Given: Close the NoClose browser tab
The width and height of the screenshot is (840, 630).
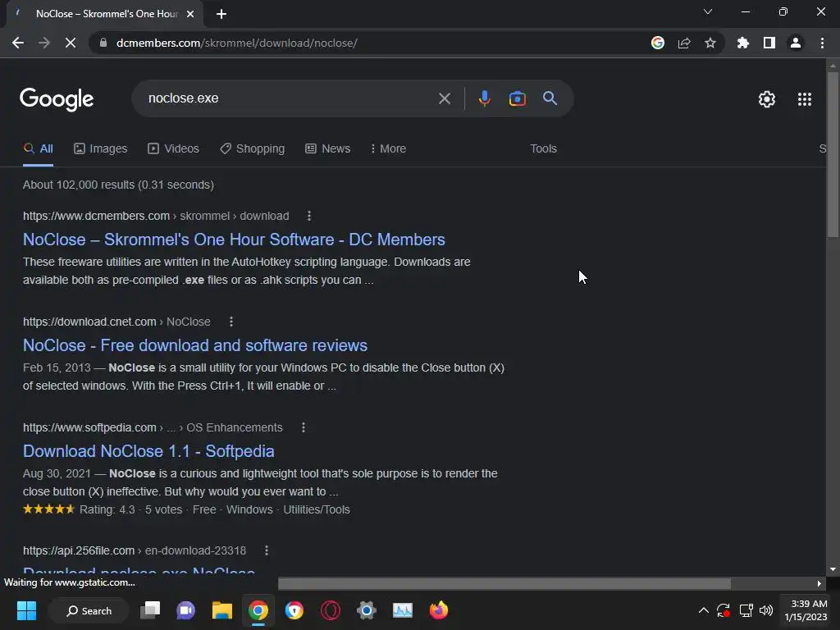Looking at the screenshot, I should point(190,14).
